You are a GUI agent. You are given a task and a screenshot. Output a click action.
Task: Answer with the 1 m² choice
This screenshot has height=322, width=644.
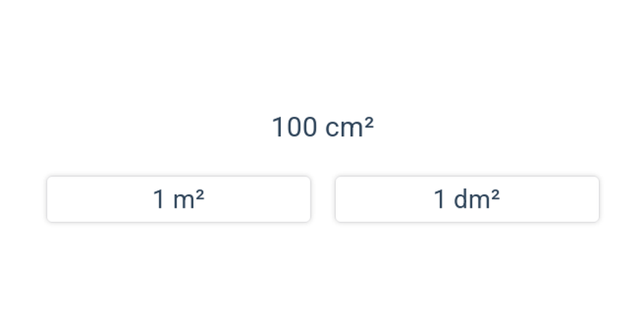coord(179,199)
